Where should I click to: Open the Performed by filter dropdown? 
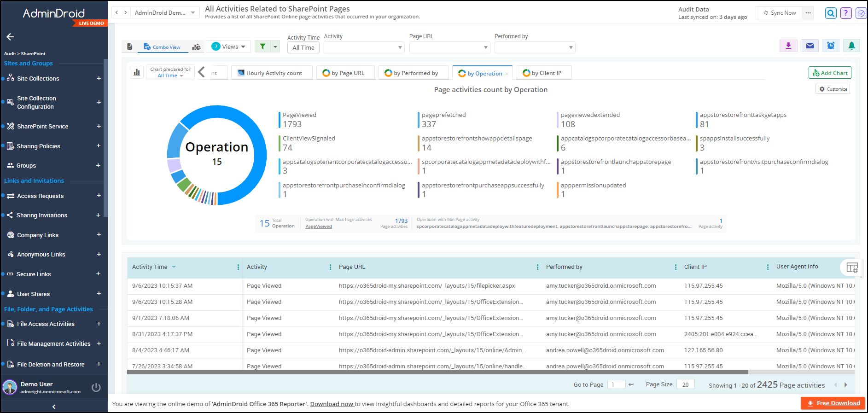tap(535, 47)
